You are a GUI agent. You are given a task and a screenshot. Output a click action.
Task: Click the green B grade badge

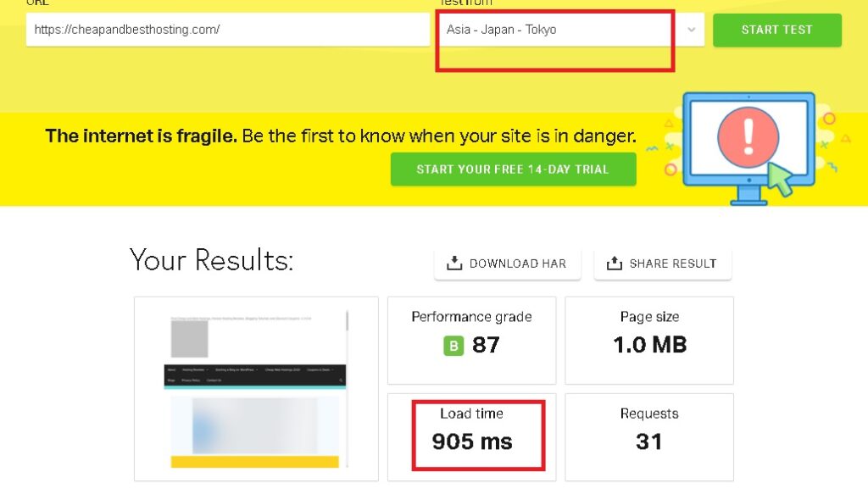(453, 346)
